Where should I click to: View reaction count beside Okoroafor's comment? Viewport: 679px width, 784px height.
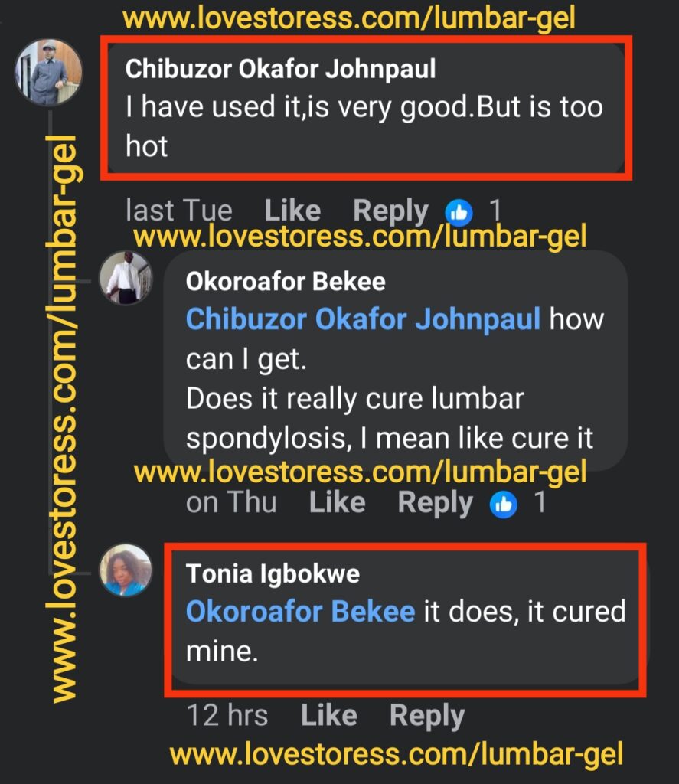click(540, 502)
